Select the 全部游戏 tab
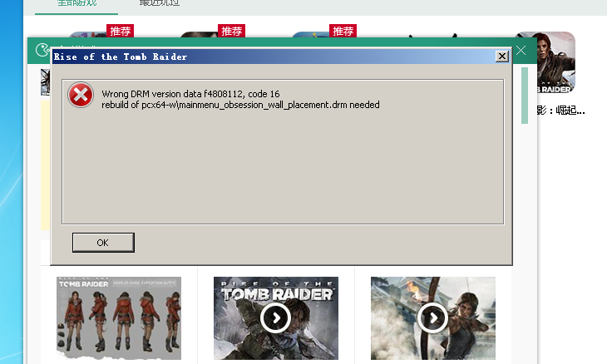This screenshot has width=607, height=364. 76,3
